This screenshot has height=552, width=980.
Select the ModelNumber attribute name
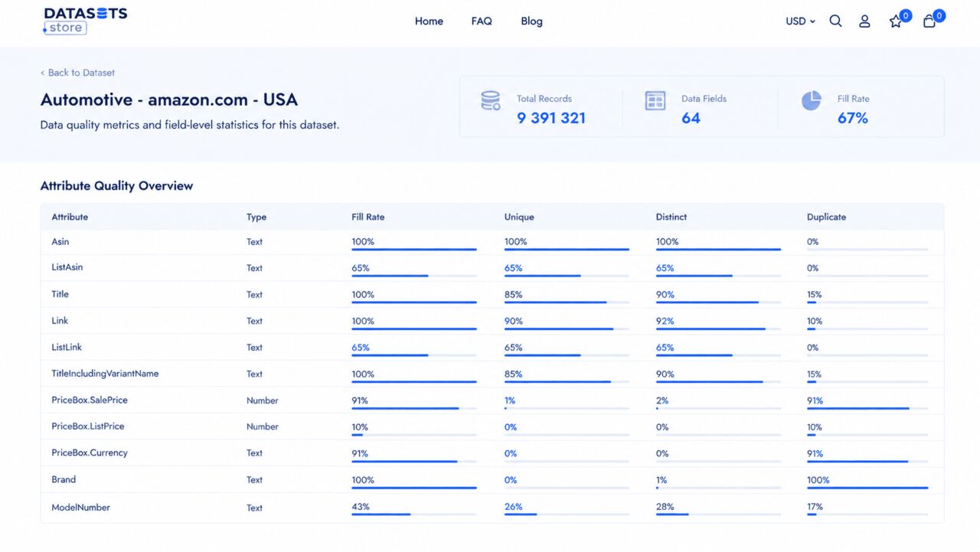tap(81, 508)
